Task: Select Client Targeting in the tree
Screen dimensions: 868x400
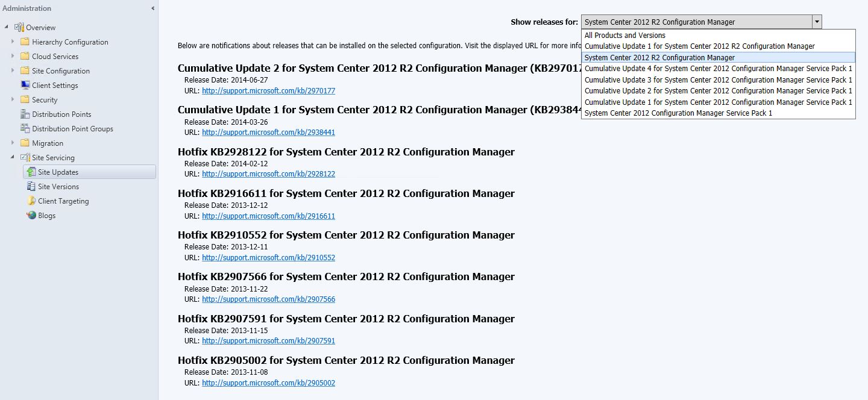Action: tap(63, 201)
